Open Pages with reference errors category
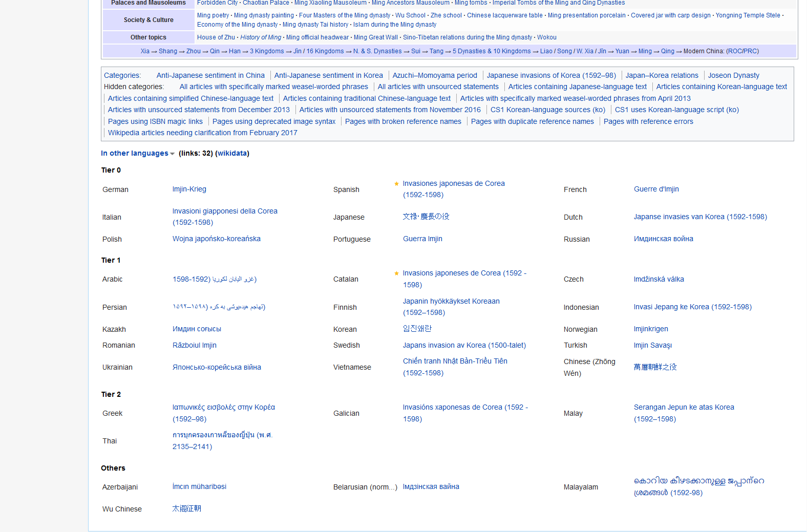807x532 pixels. pos(648,121)
